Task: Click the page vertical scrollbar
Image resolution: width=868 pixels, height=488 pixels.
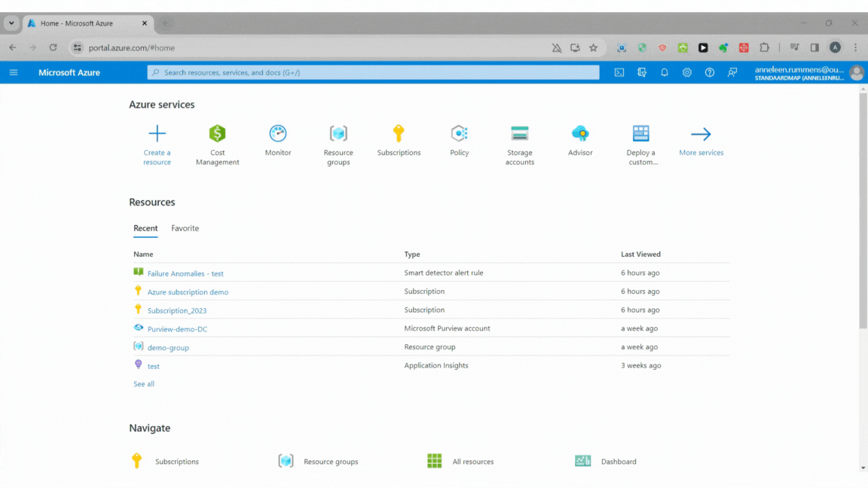Action: pos(863,210)
